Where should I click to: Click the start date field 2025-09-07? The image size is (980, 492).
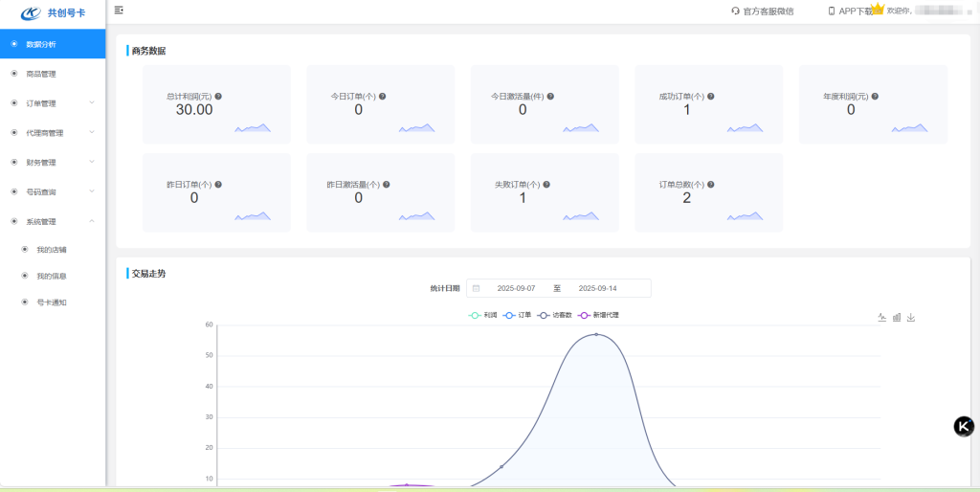tap(517, 288)
